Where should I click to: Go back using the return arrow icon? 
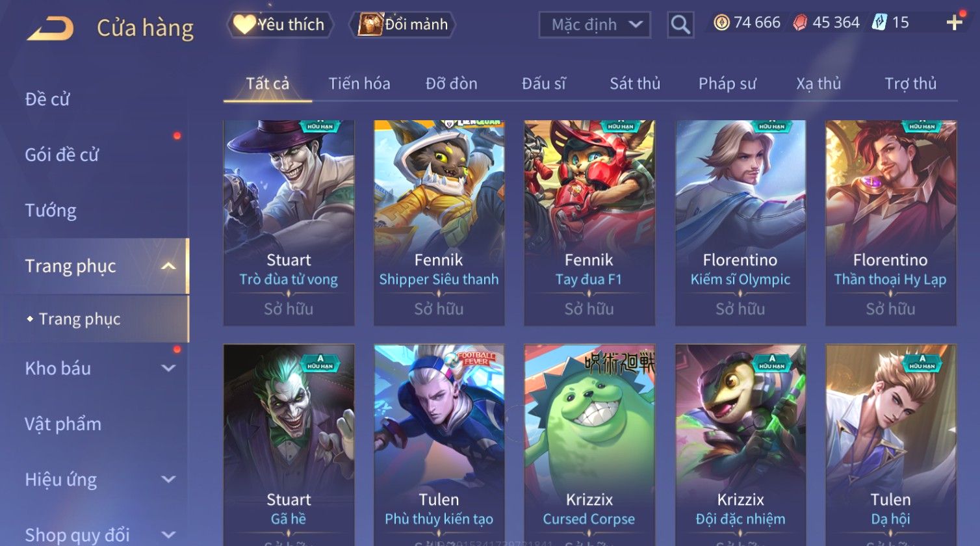coord(50,28)
